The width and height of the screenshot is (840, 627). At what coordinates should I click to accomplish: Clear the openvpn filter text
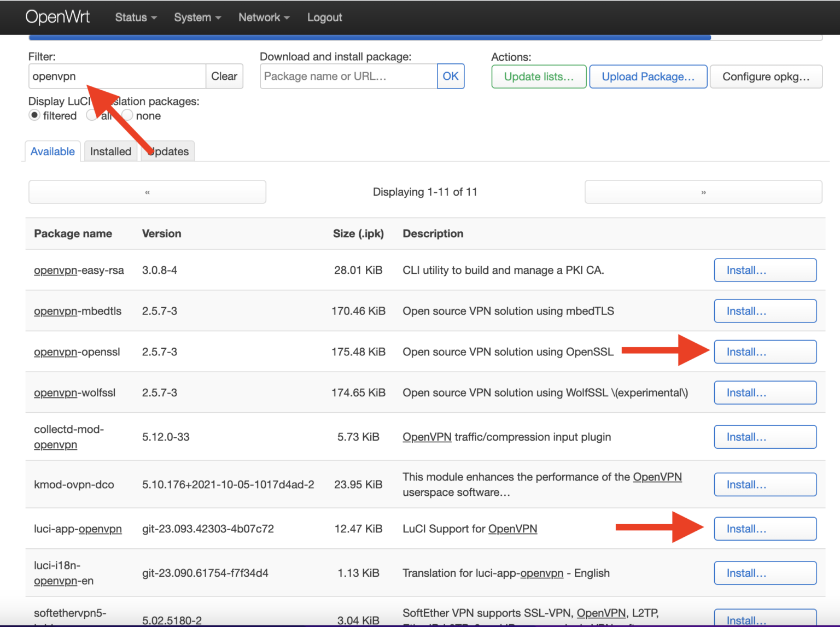point(224,76)
